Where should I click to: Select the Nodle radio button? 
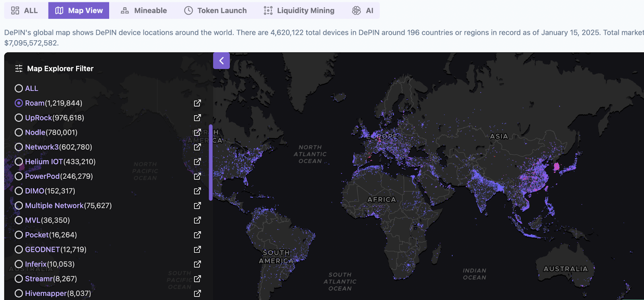19,132
